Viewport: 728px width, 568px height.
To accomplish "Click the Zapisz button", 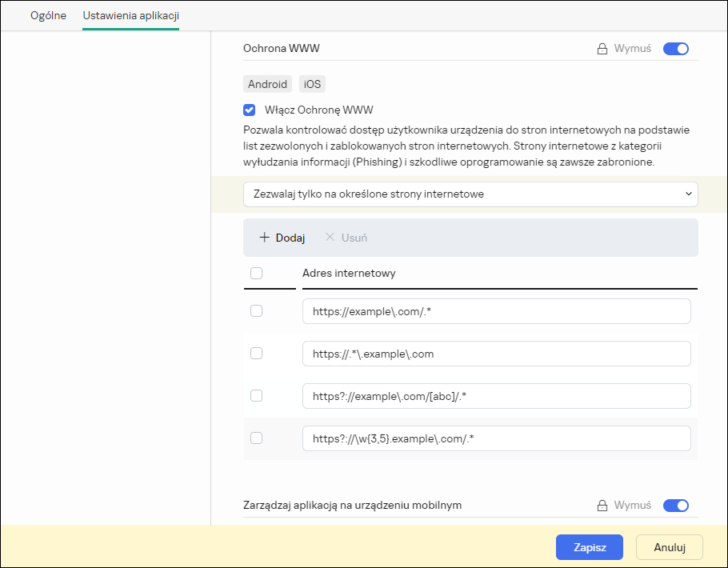I will 589,547.
